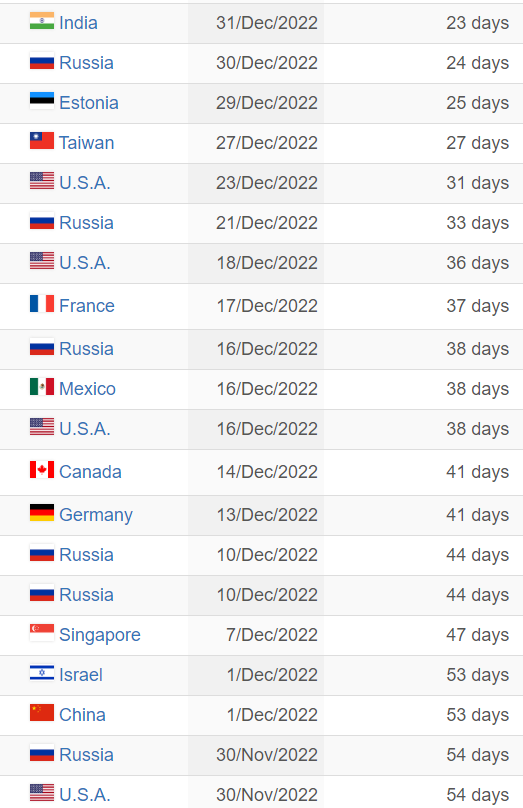The width and height of the screenshot is (523, 808).
Task: Click the Taiwan flag icon
Action: click(42, 141)
